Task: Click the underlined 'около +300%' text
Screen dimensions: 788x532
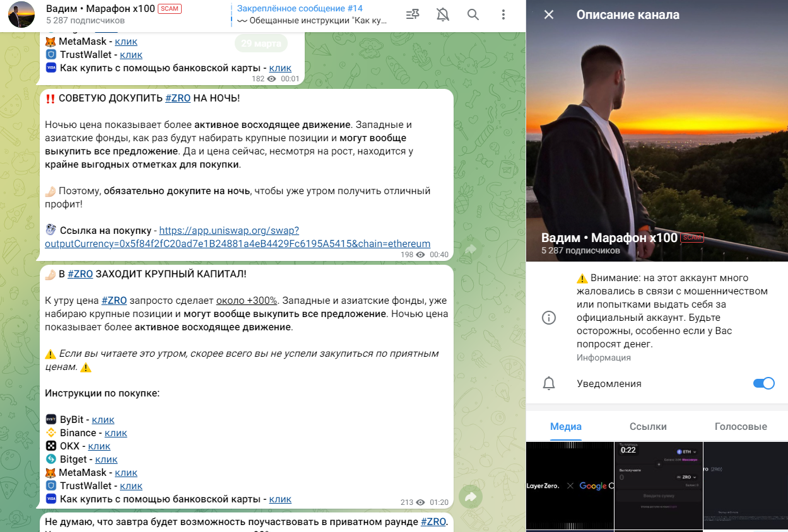Action: click(x=247, y=301)
